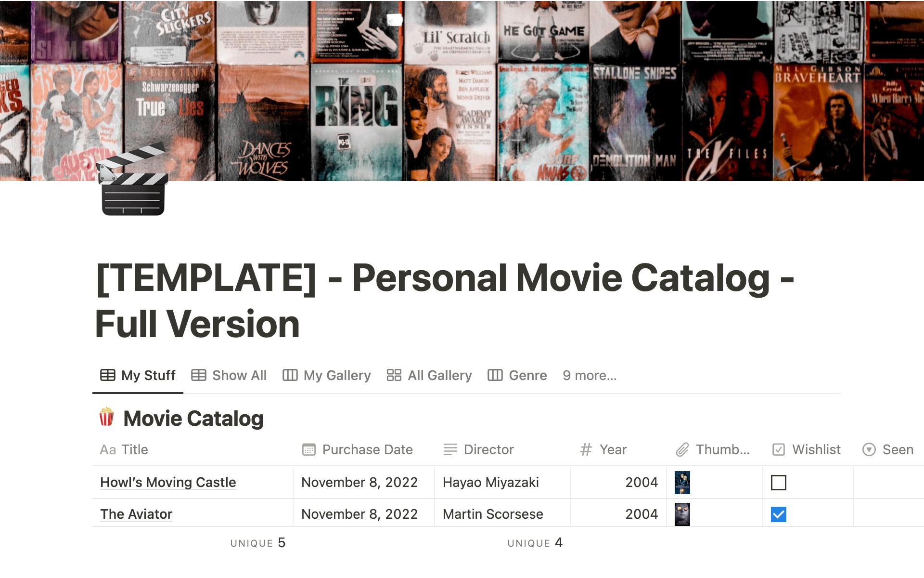This screenshot has width=924, height=578.
Task: Check Wishlist for Howl's Moving Castle
Action: pyautogui.click(x=778, y=482)
